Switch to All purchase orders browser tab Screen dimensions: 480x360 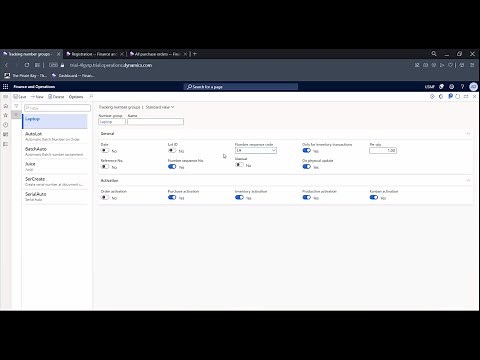158,54
